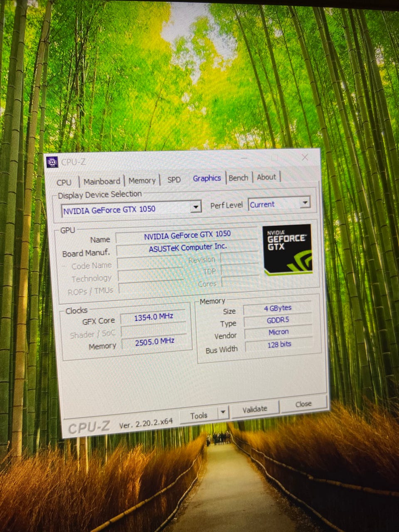Click the Tools button

tap(199, 415)
